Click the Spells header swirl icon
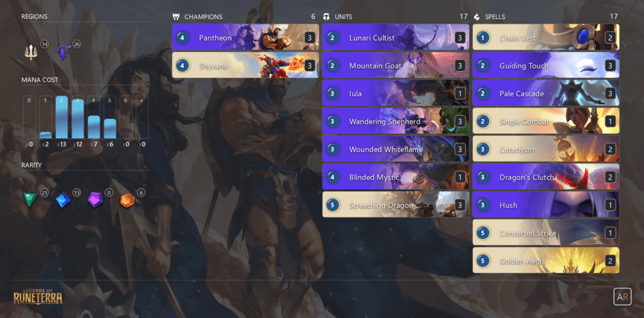Screen dimensions: 644x318 pos(477,17)
